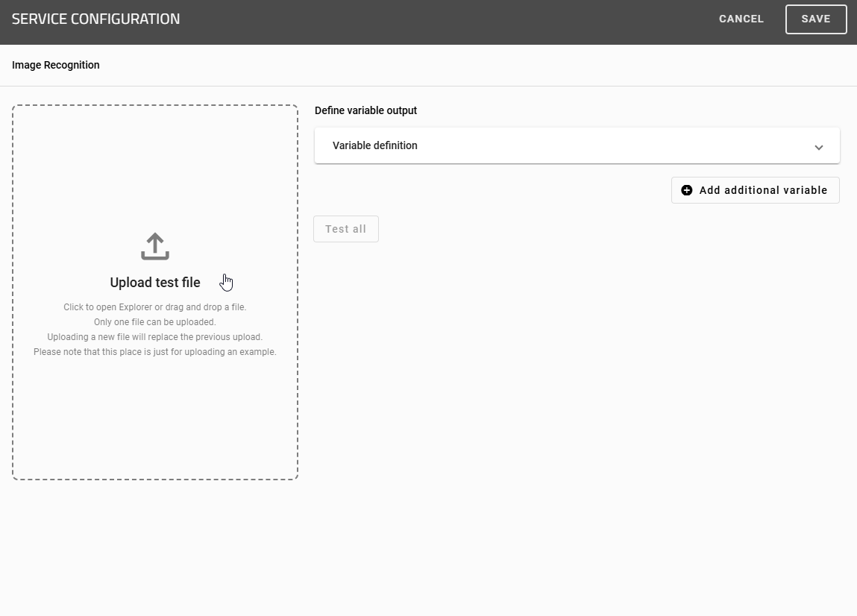
Task: Click Upload test file text
Action: click(154, 282)
